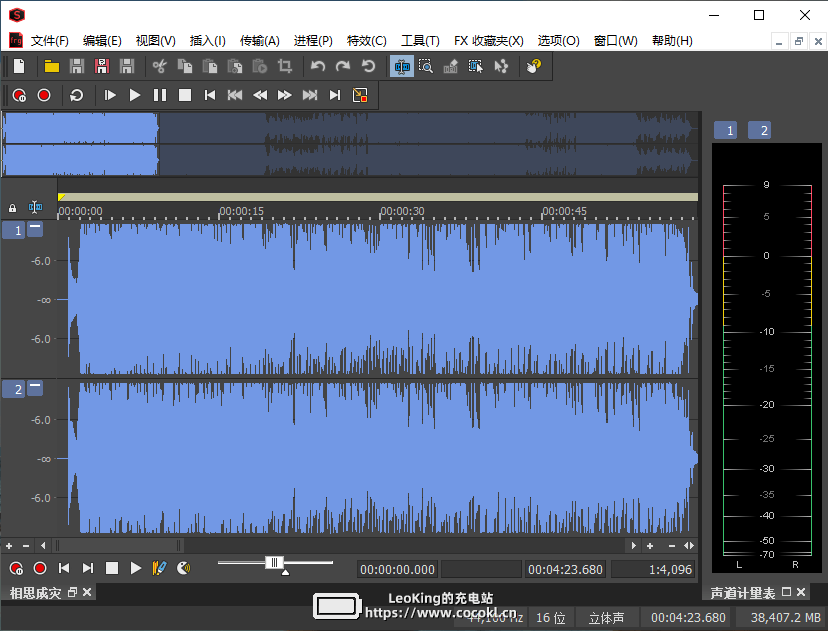Image resolution: width=828 pixels, height=631 pixels.
Task: Click the left arrow of horizontal scrollbar
Action: [x=43, y=545]
